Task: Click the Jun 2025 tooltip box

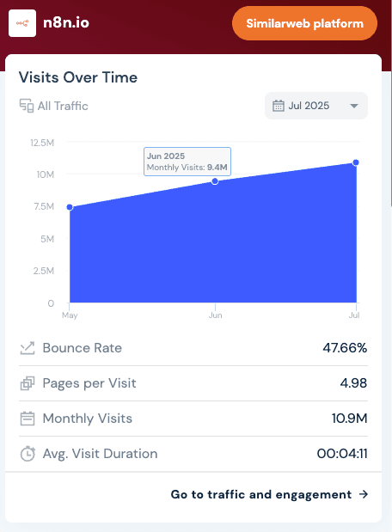Action: [x=187, y=162]
